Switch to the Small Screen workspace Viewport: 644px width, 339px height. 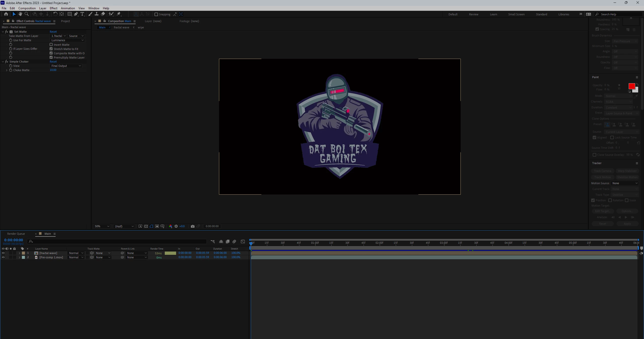point(516,14)
